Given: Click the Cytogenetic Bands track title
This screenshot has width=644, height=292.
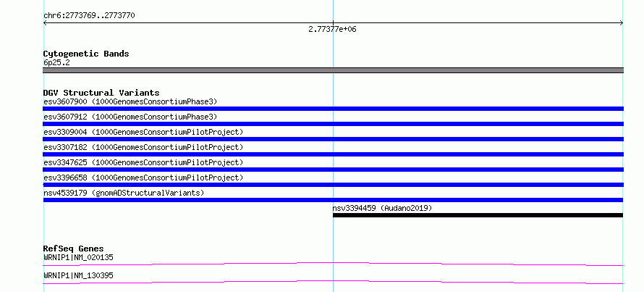Looking at the screenshot, I should coord(86,54).
